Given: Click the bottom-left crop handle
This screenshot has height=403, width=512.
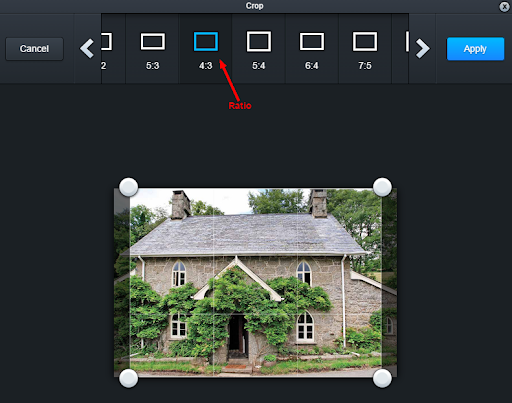Looking at the screenshot, I should point(129,378).
